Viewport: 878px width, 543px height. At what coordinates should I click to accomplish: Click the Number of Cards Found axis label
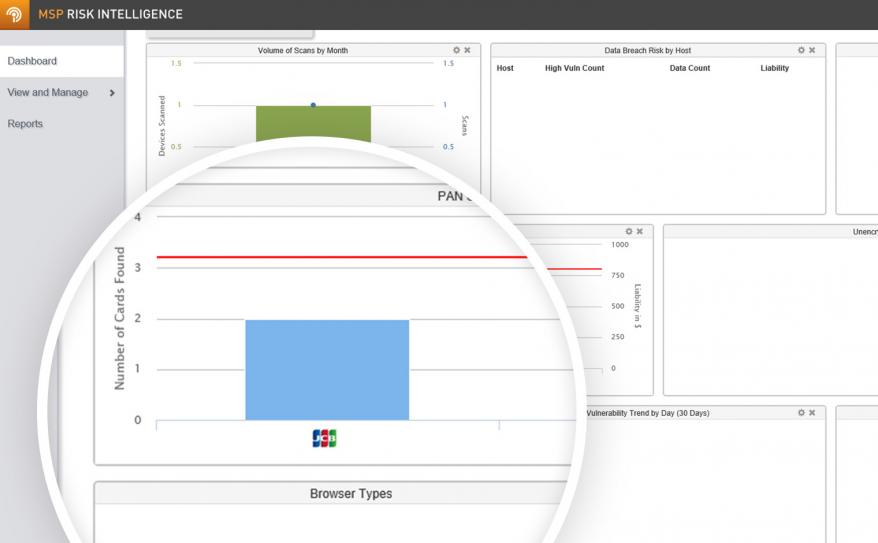tap(119, 318)
